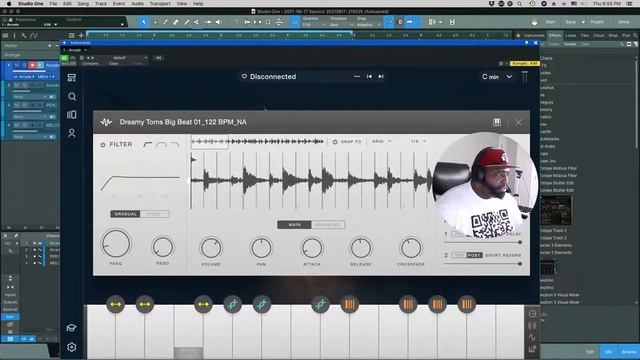The image size is (640, 360).
Task: Click the CROSSFADE knob
Action: pos(411,248)
